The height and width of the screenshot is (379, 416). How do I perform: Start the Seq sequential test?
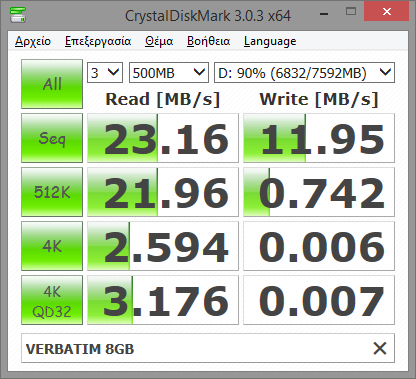pos(52,138)
